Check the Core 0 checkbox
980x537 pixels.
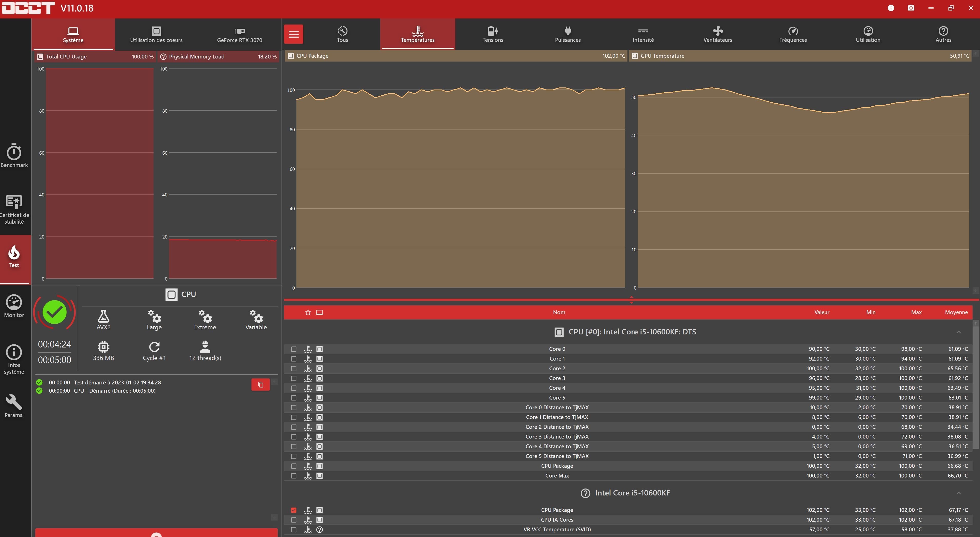293,349
